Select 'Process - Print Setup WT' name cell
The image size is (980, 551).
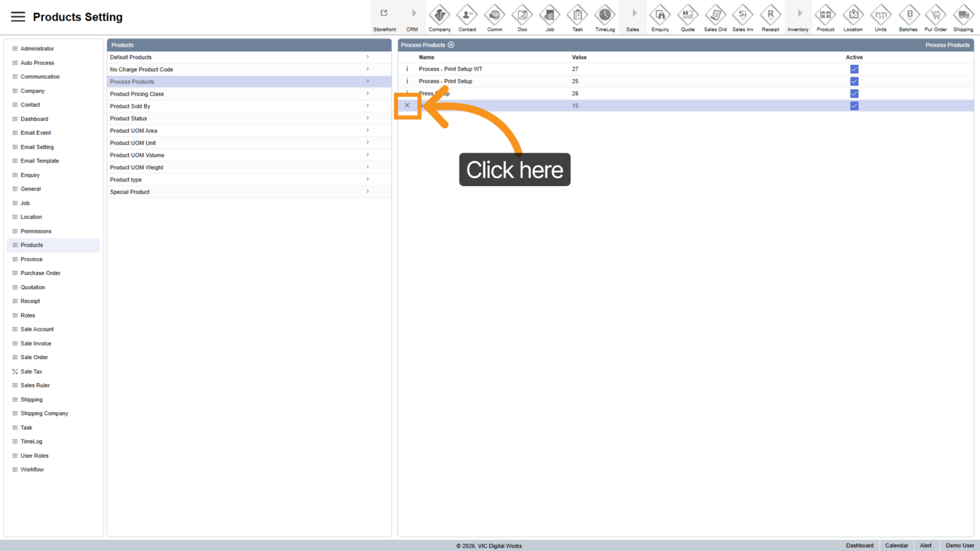450,69
